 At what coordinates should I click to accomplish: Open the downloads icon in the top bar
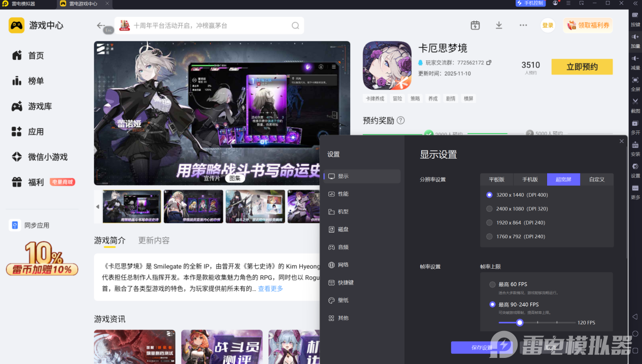tap(499, 25)
